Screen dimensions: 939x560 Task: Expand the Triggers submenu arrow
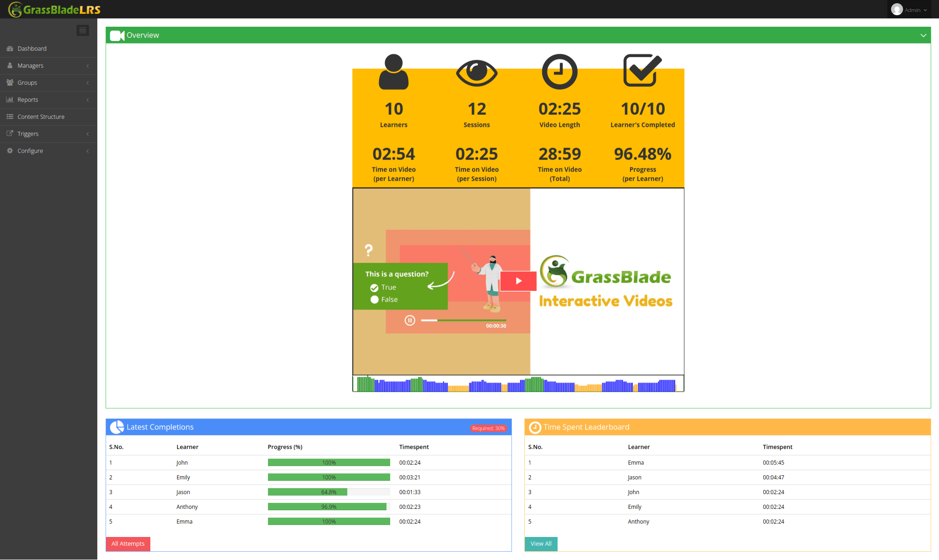coord(88,134)
